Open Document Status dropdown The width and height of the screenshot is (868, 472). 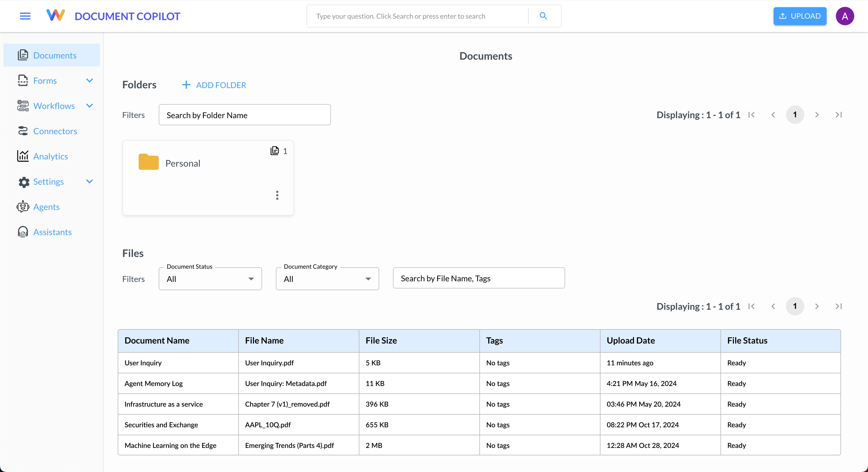point(210,279)
